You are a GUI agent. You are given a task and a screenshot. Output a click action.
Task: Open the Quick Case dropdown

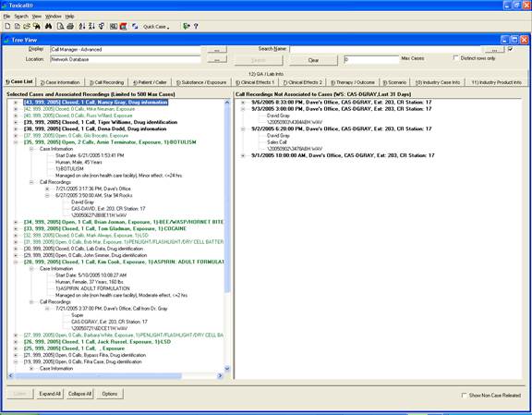click(x=156, y=27)
